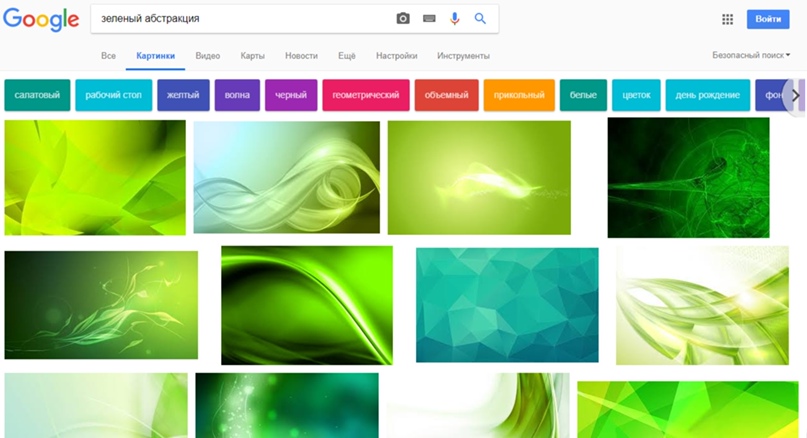Screen dimensions: 807x438
Task: Select the Картинки tab
Action: [x=155, y=56]
